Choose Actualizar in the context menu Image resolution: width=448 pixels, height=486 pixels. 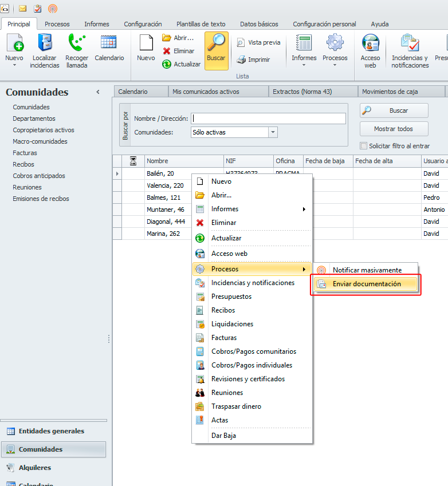pos(252,238)
